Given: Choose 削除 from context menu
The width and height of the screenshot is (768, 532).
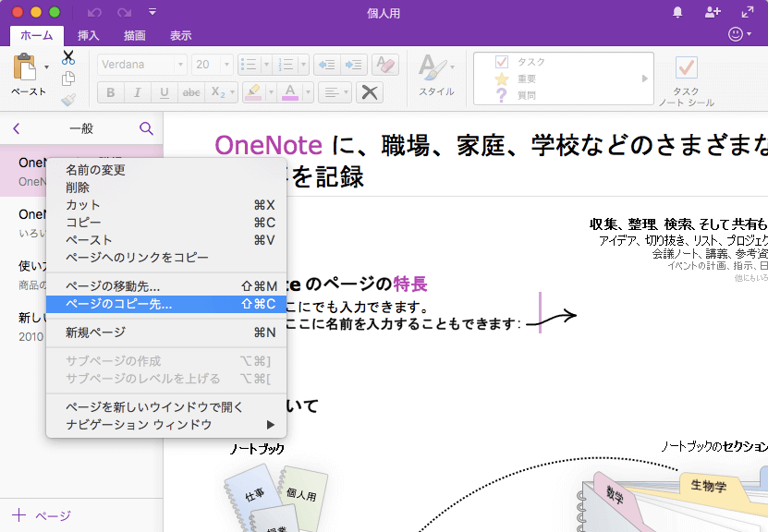Looking at the screenshot, I should click(x=166, y=187).
